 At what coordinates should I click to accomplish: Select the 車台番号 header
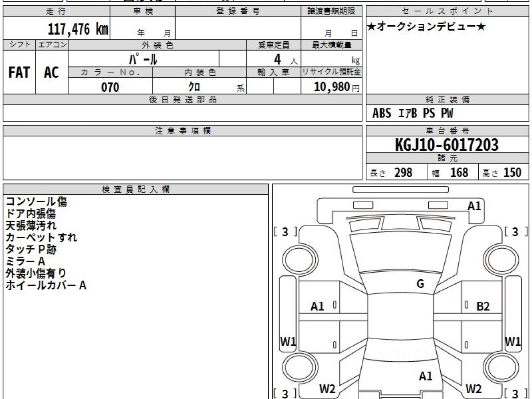click(x=447, y=131)
